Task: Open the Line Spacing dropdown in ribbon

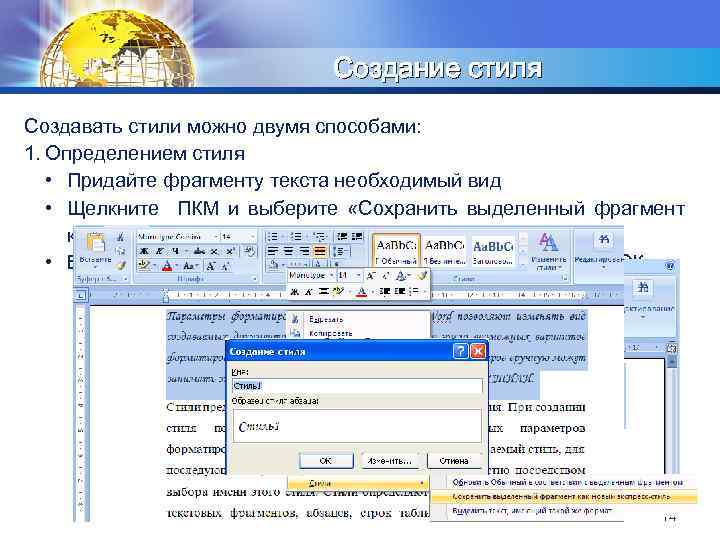Action: coord(342,251)
